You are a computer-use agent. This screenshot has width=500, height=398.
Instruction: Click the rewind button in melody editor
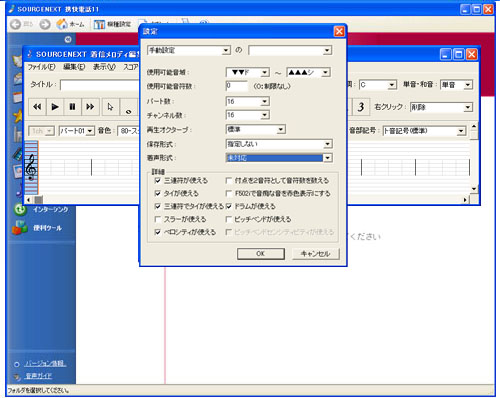coord(37,107)
